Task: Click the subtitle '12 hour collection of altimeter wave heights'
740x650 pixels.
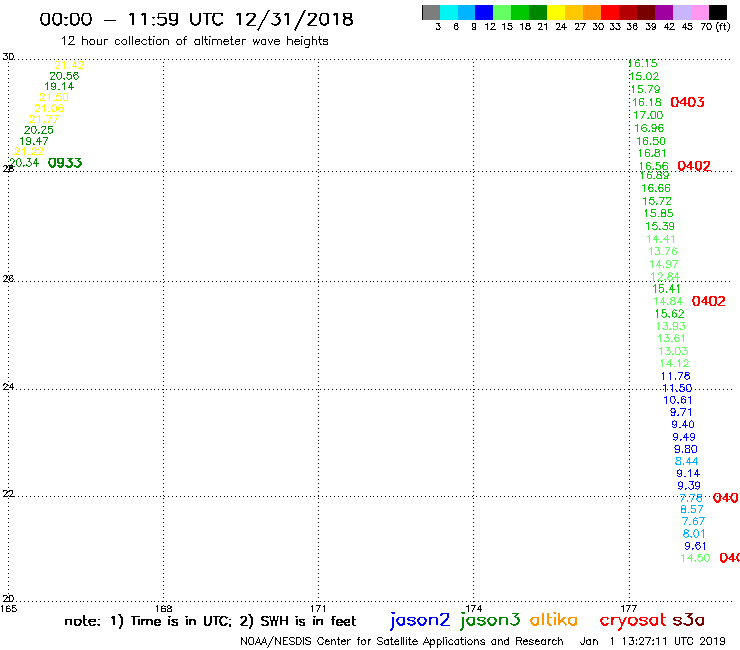Action: [194, 42]
